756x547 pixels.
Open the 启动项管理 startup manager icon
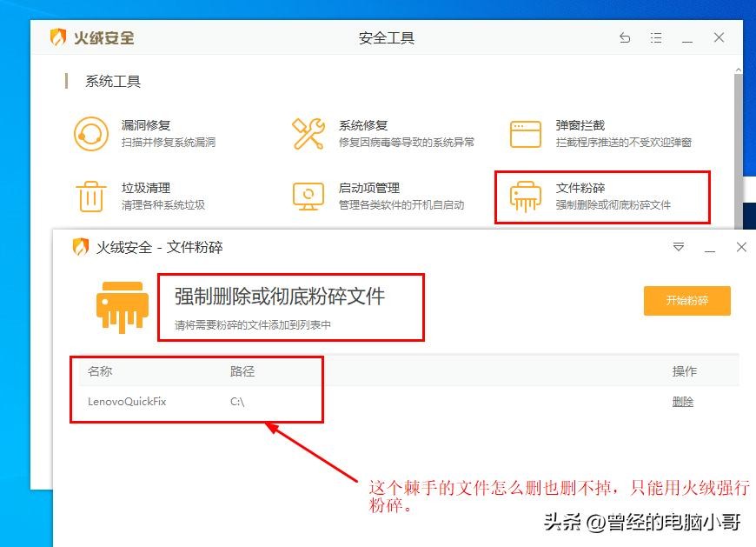(x=308, y=196)
